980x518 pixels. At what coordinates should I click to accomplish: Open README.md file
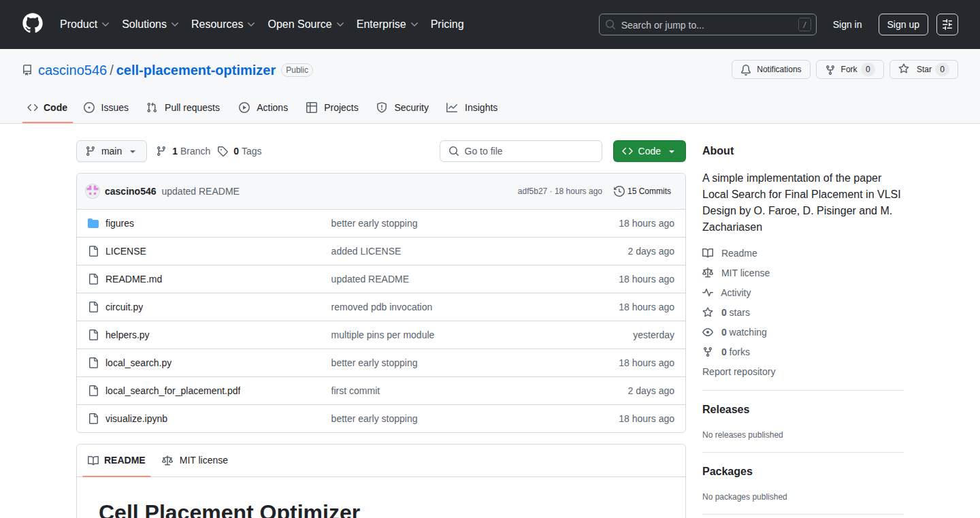pyautogui.click(x=134, y=279)
